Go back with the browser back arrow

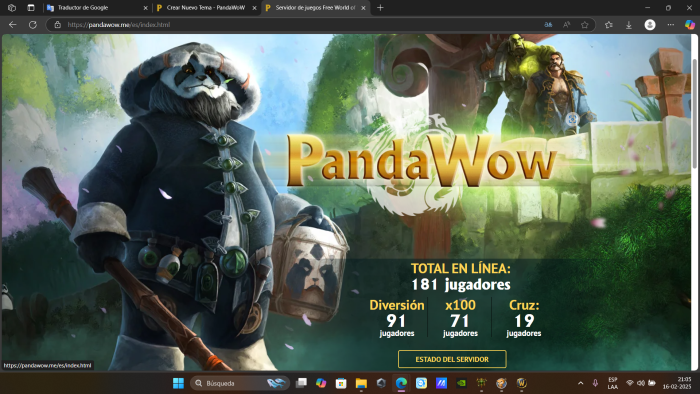12,25
